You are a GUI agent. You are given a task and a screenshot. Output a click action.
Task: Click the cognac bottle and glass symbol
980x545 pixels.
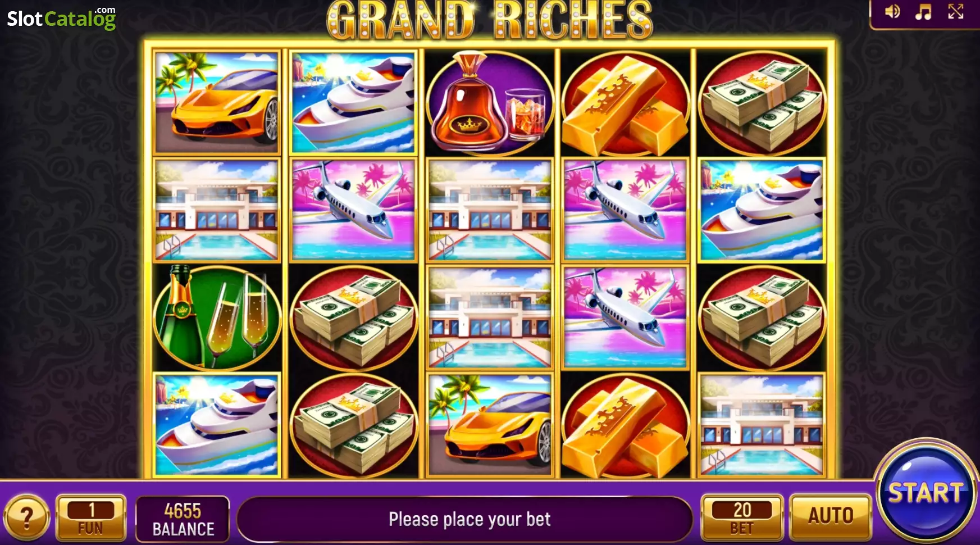(490, 103)
